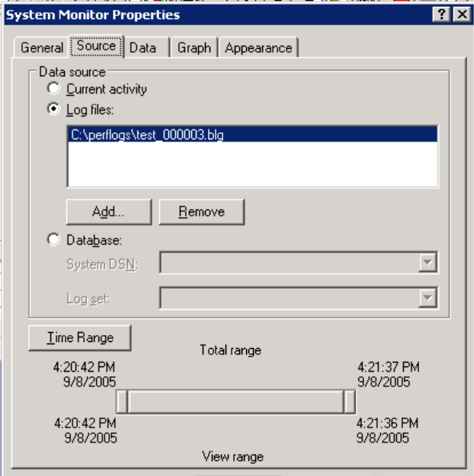Click the empty area of the log files list box
Viewport: 474px width, 476px height.
click(252, 164)
